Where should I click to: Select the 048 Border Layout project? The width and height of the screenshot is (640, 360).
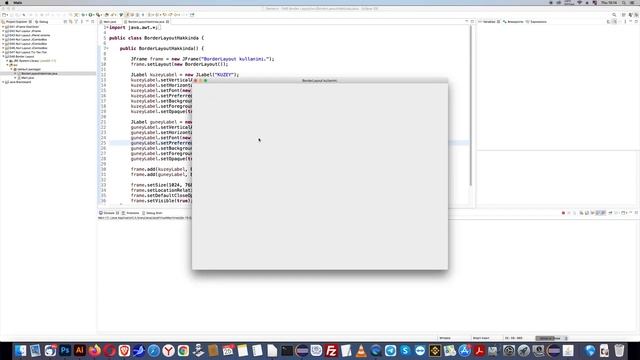pyautogui.click(x=21, y=56)
